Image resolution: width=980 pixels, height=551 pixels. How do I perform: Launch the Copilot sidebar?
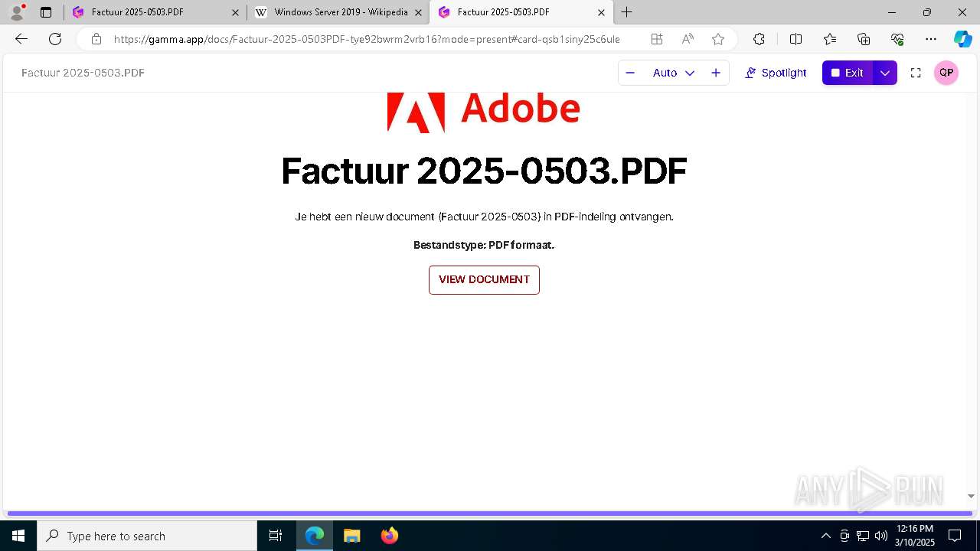tap(962, 39)
